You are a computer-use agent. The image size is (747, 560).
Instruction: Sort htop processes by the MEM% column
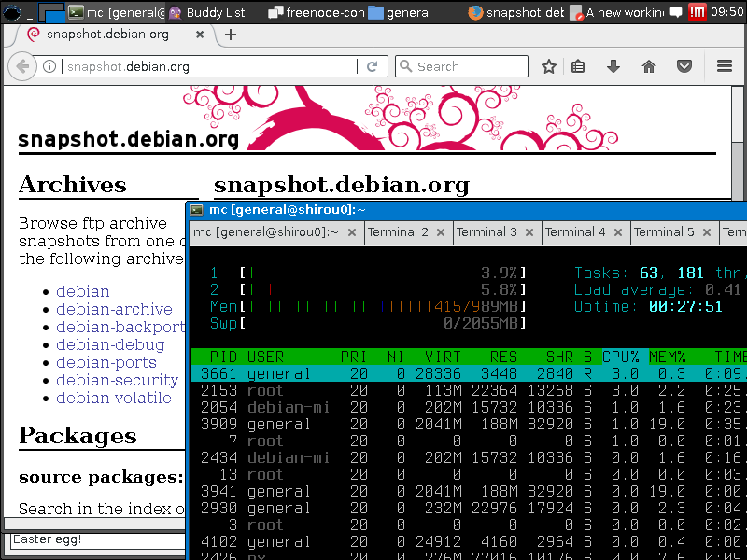(668, 357)
